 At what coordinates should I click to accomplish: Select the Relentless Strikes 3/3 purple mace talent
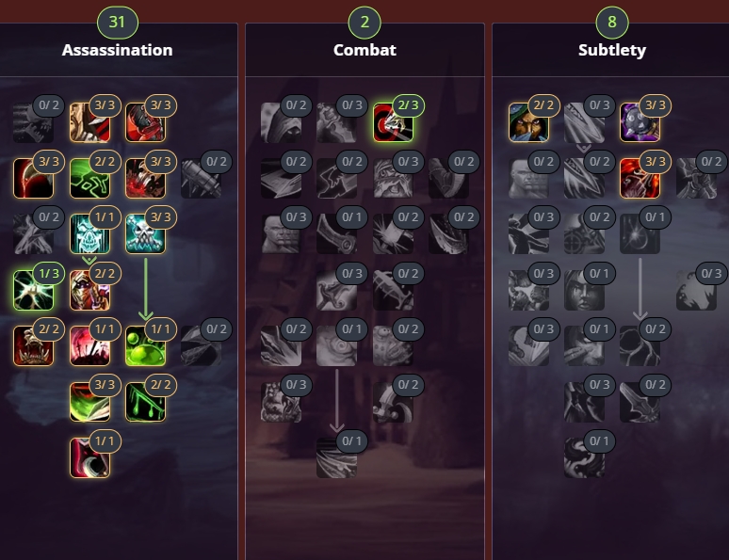click(x=640, y=122)
